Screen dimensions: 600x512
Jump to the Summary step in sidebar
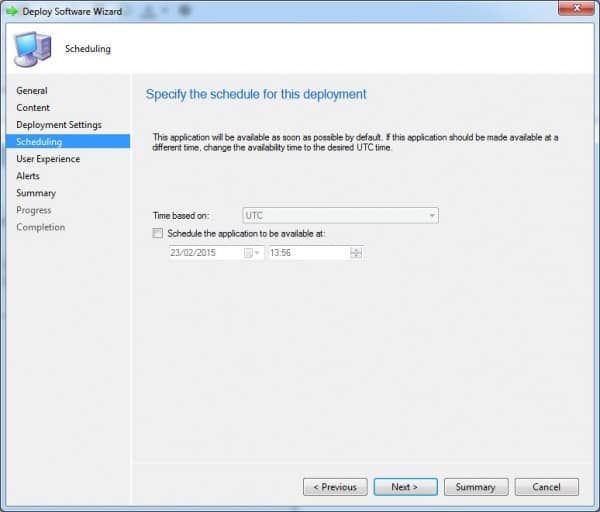[x=36, y=193]
